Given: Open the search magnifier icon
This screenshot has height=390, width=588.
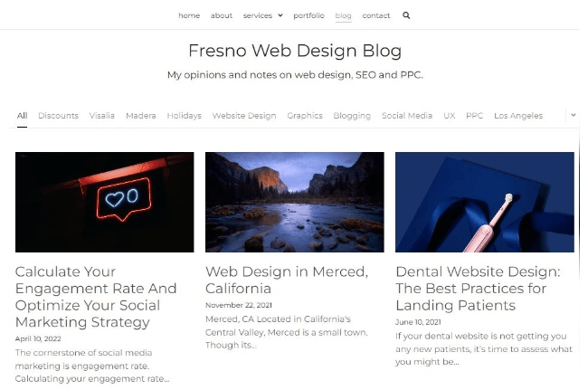Looking at the screenshot, I should [x=406, y=15].
